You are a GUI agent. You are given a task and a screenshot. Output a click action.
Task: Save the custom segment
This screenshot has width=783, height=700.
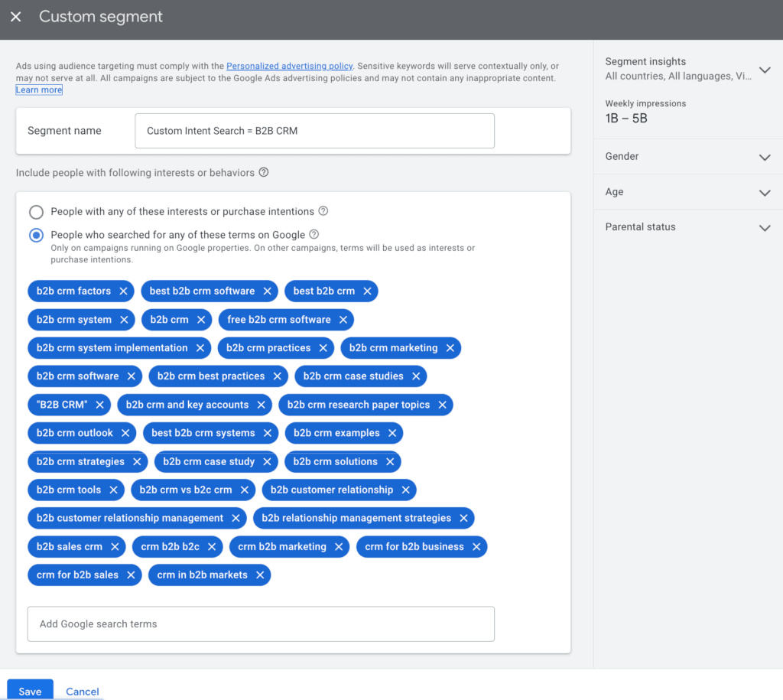pyautogui.click(x=30, y=690)
